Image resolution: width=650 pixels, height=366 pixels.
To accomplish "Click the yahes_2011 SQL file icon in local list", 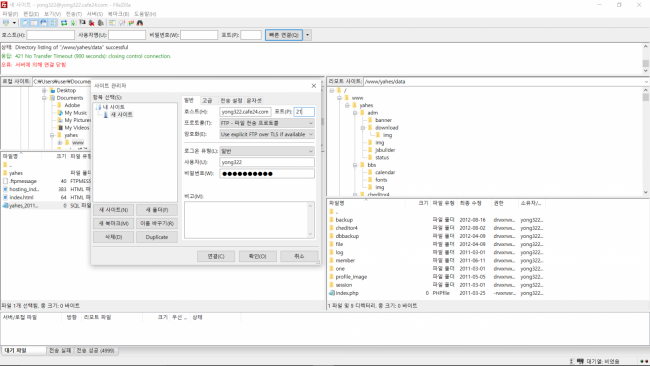I will 6,206.
